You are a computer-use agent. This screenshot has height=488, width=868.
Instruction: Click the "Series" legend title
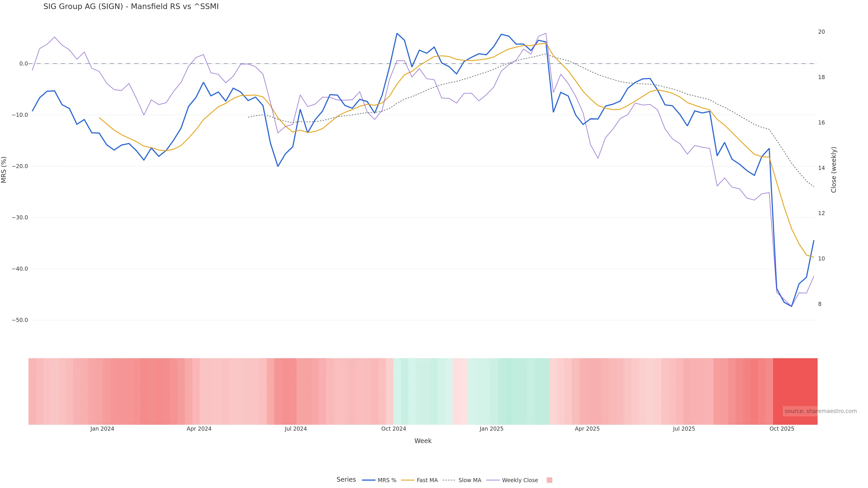tap(346, 480)
